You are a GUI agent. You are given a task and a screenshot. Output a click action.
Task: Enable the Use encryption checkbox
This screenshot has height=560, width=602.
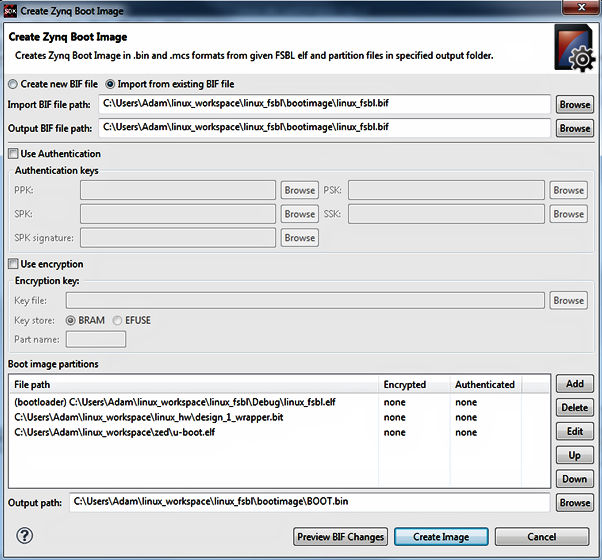13,264
